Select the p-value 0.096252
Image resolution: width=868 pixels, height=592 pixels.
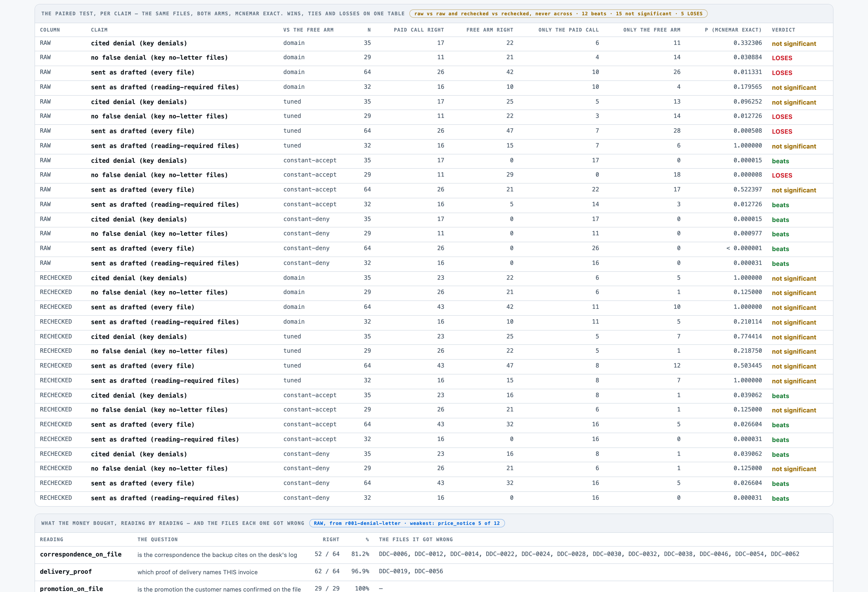[x=747, y=102]
